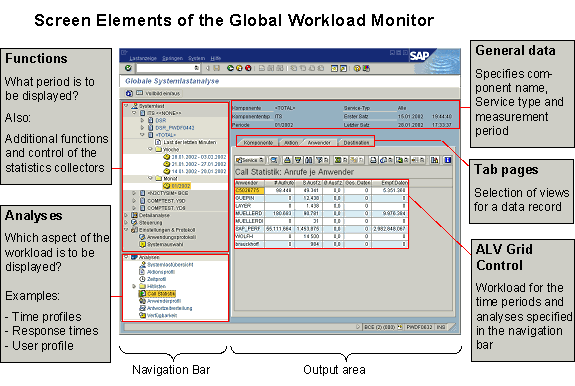Switch to the Destination tab
Screen dimensions: 575x386
356,143
